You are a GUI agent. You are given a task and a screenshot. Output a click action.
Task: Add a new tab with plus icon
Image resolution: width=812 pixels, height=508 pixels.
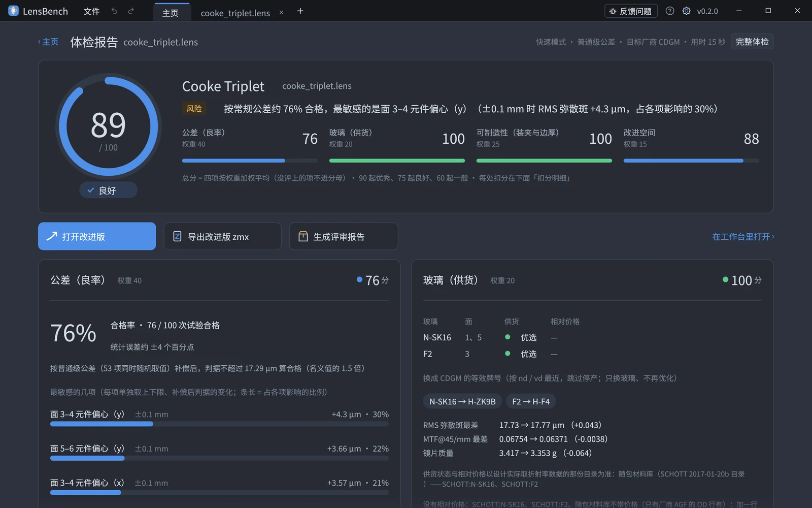click(x=300, y=11)
